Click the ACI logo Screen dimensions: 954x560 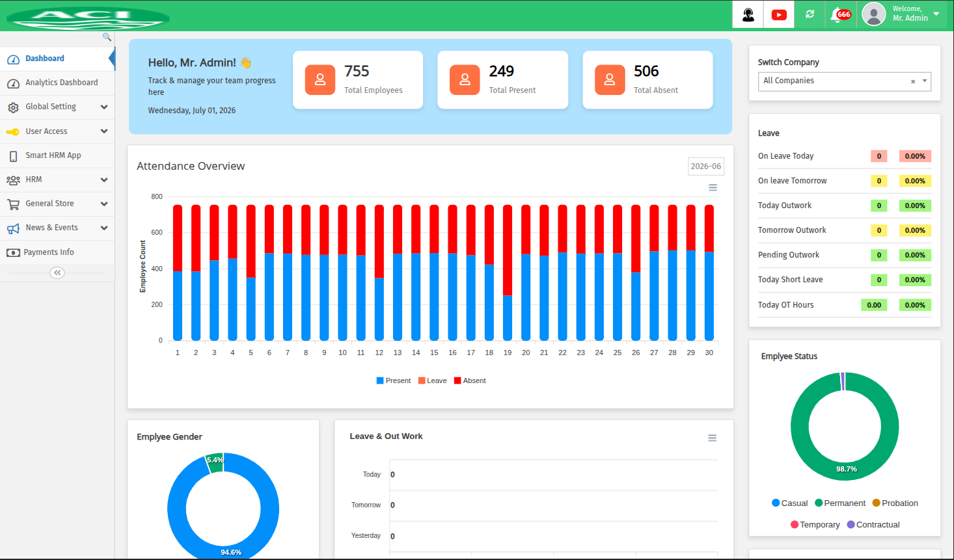[x=89, y=18]
